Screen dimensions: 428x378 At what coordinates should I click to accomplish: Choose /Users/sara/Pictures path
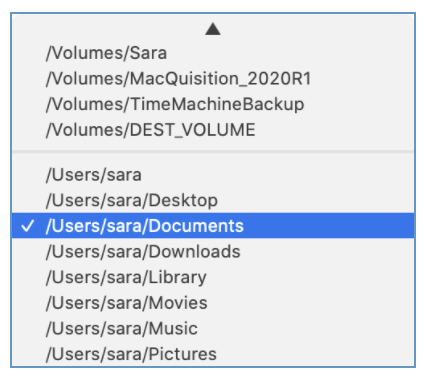[x=213, y=354]
